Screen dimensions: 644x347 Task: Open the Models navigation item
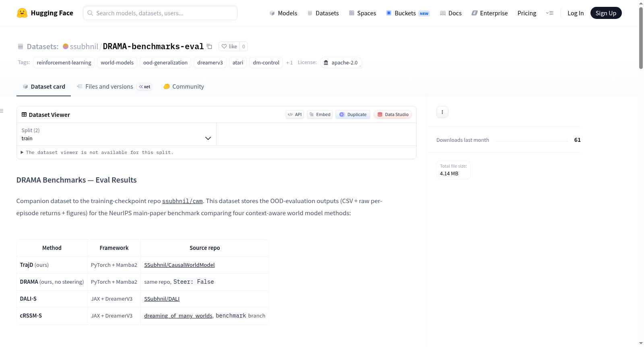[x=283, y=13]
